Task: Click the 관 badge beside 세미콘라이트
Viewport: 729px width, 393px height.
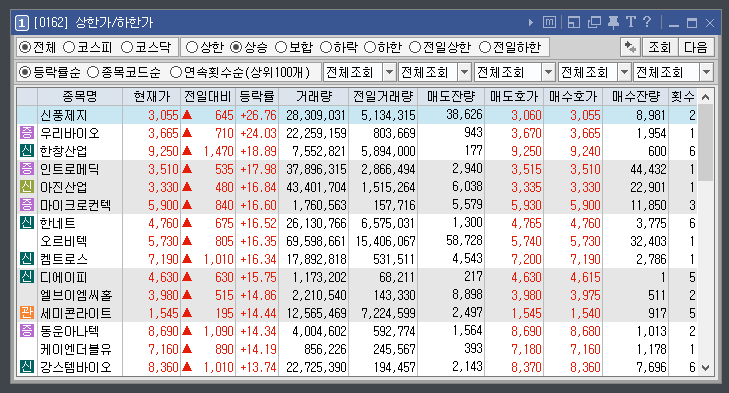Action: click(x=27, y=313)
